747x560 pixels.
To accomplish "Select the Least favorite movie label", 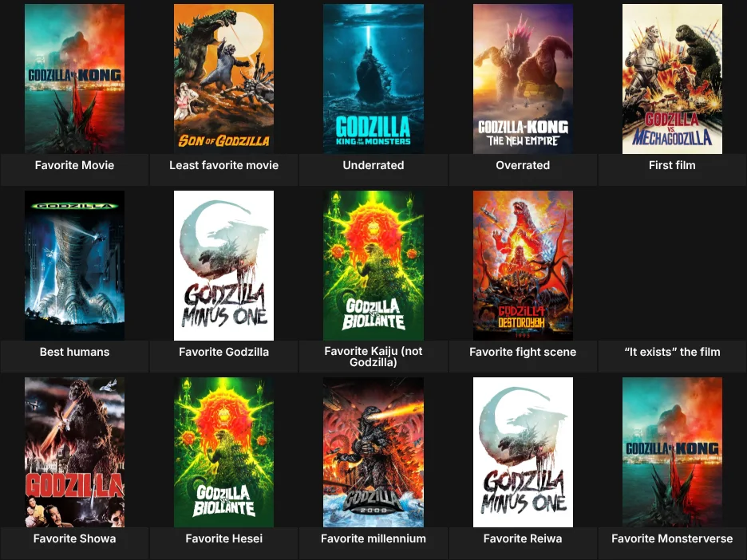I will (224, 165).
